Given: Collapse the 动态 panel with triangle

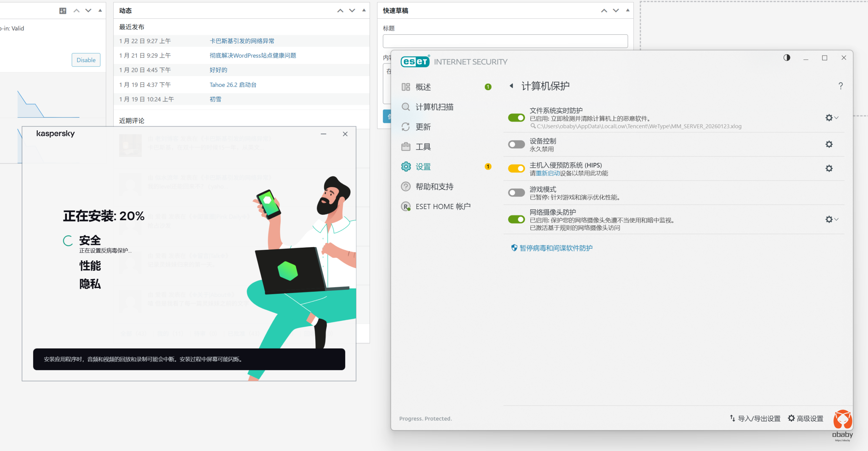Looking at the screenshot, I should click(x=364, y=11).
